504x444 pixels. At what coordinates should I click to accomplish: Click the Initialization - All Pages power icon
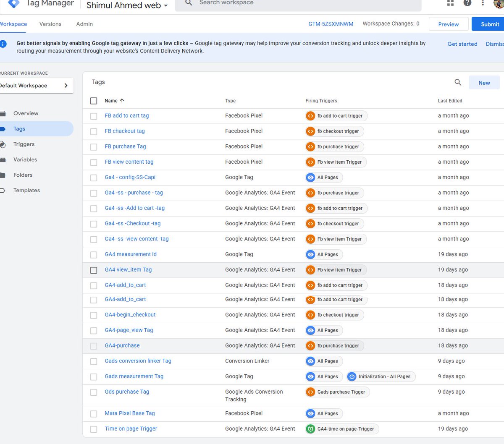[x=352, y=377]
